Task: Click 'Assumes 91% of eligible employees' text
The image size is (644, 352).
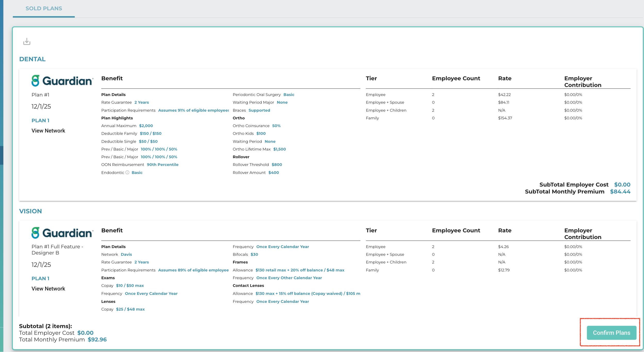Action: coord(193,110)
